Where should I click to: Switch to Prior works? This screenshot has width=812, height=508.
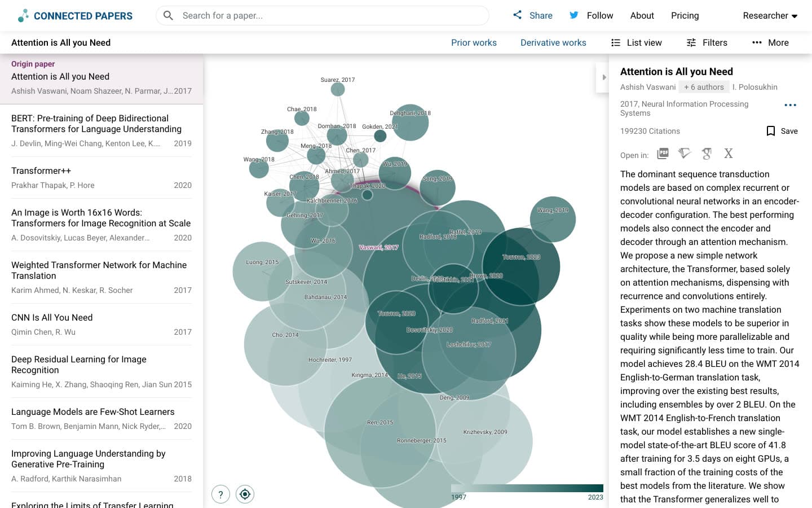coord(474,43)
